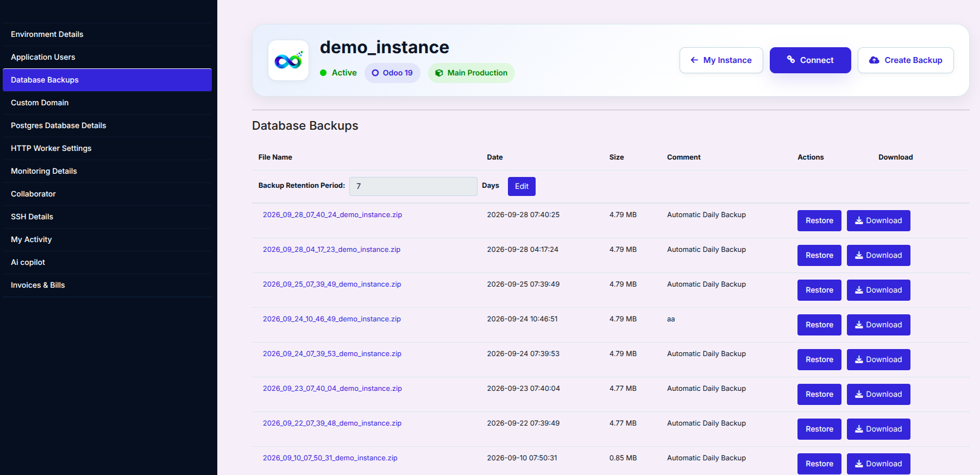The image size is (980, 475).
Task: Click the Odoo 19 circle icon
Action: point(375,73)
